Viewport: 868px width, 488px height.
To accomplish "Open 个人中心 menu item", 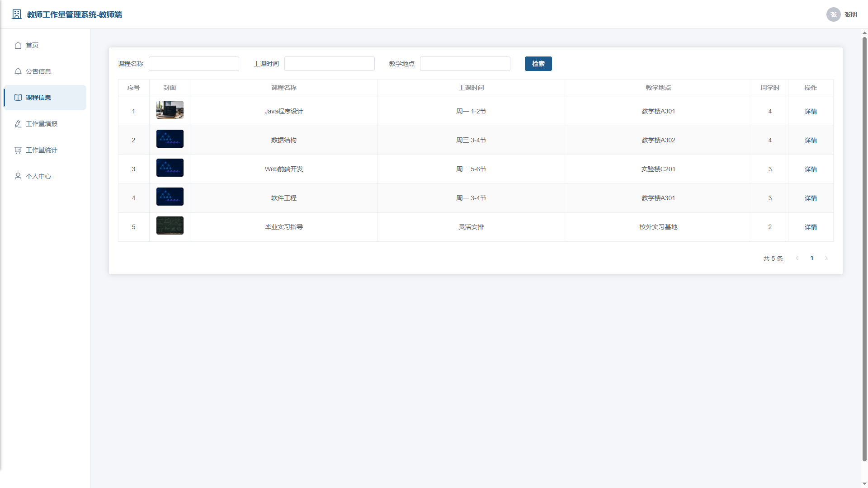I will click(45, 176).
